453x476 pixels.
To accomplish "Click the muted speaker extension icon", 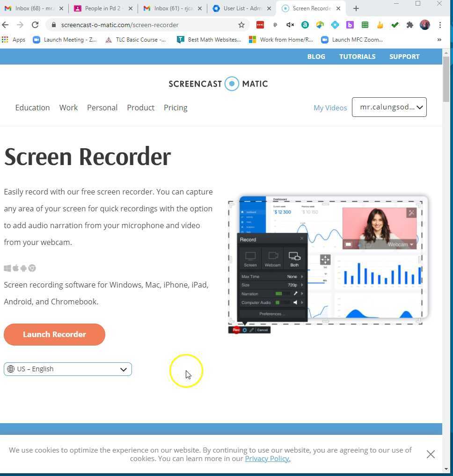I will 290,25.
